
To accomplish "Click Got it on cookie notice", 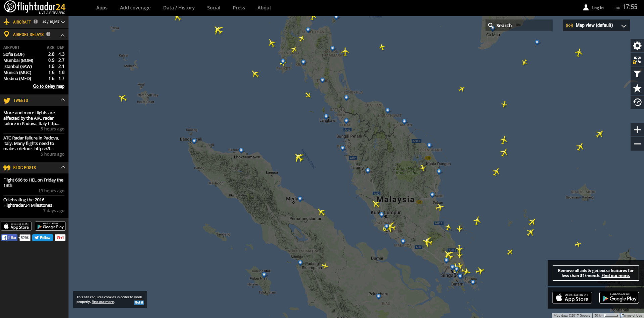I will (x=139, y=303).
